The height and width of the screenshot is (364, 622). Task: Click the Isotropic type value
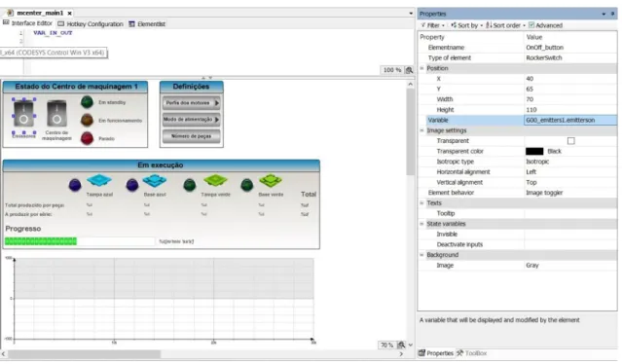(x=570, y=162)
